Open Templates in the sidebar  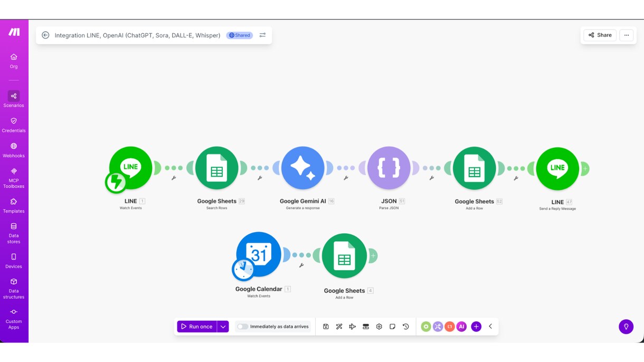(x=14, y=206)
